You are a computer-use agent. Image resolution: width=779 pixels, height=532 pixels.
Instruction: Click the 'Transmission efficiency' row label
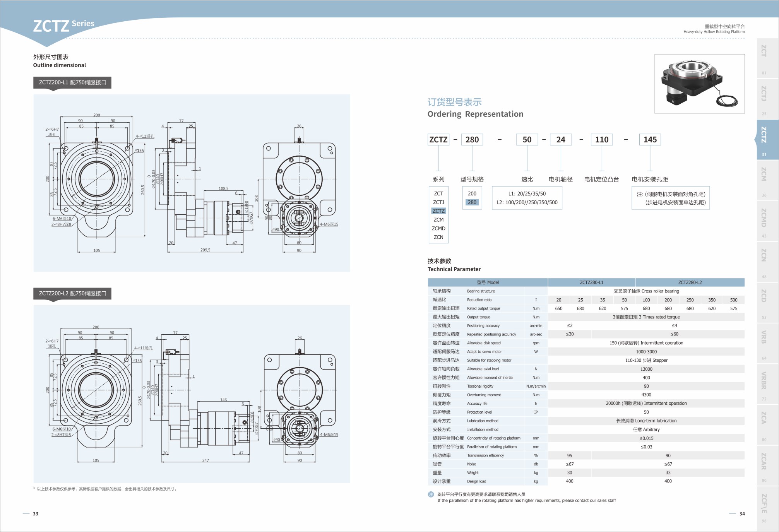click(x=485, y=455)
